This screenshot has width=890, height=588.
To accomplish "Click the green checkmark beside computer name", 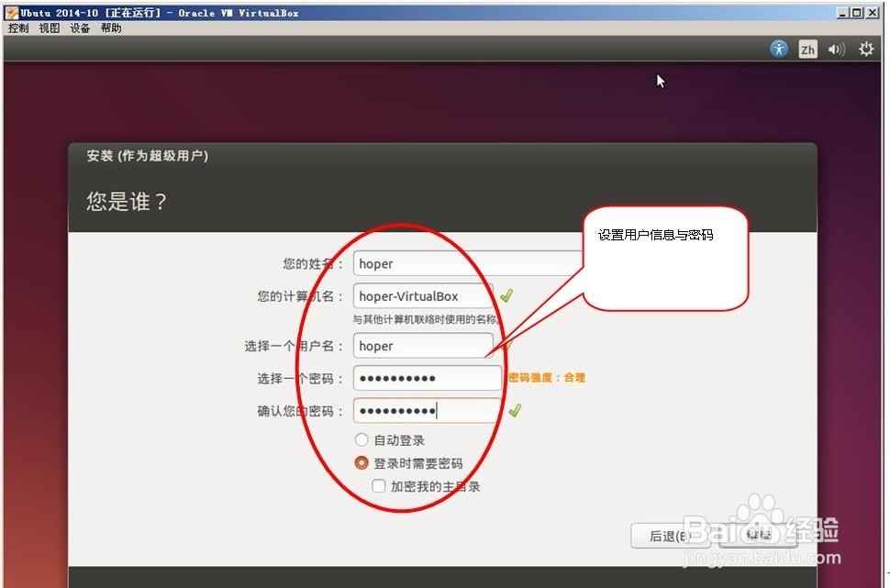I will (506, 295).
